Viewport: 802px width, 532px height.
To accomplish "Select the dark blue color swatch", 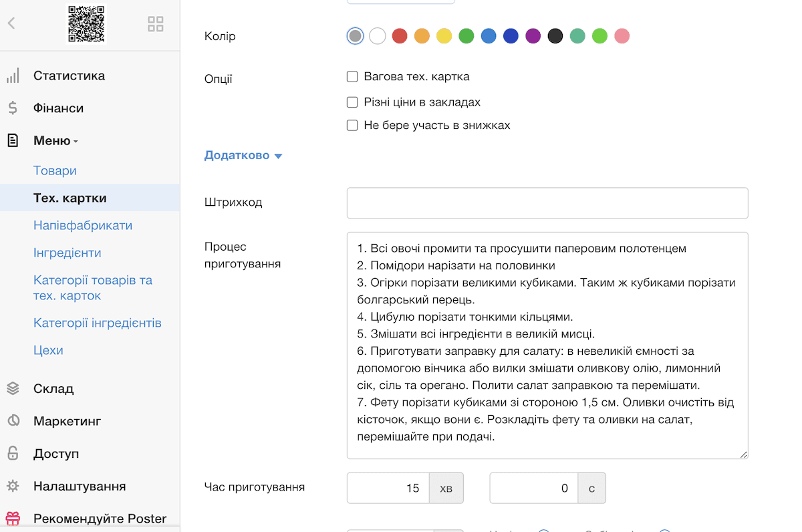I will [x=511, y=36].
